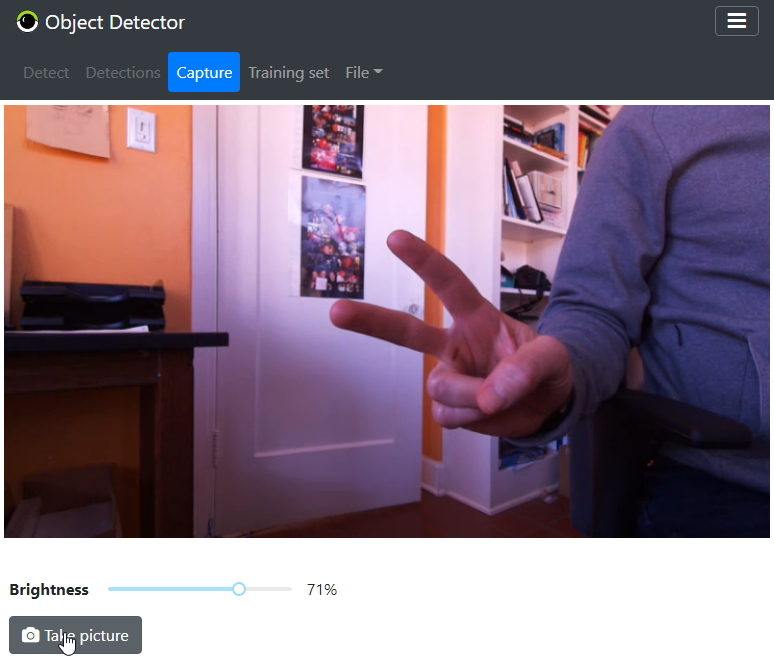Screen dimensions: 774x668
Task: Switch to the Detect tab
Action: click(46, 73)
